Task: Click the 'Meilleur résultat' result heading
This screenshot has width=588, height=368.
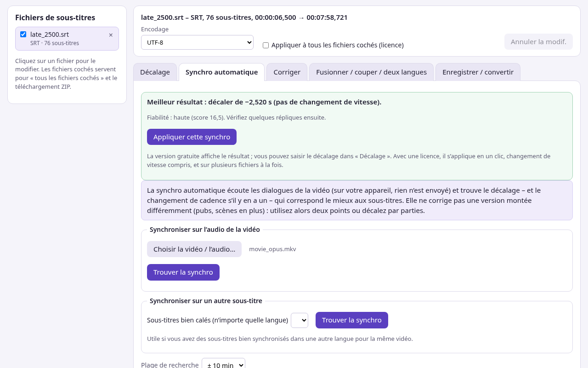Action: 264,102
